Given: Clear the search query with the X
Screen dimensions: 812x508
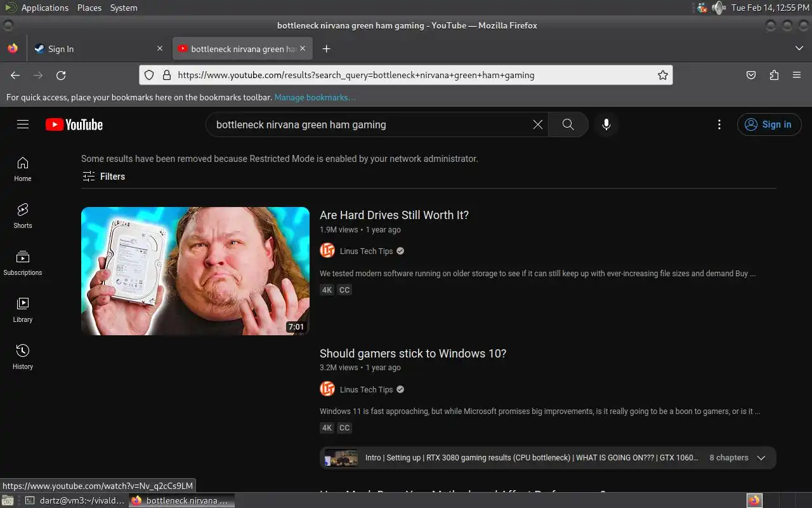Looking at the screenshot, I should [x=538, y=124].
